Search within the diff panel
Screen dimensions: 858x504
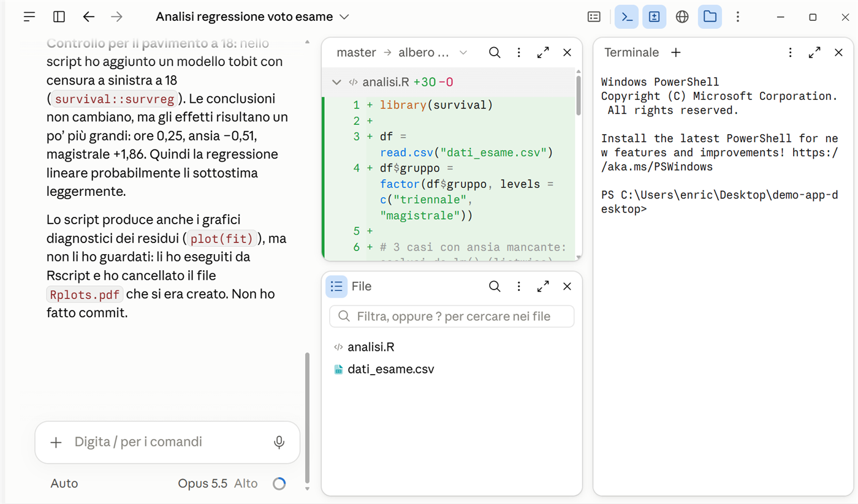click(495, 53)
